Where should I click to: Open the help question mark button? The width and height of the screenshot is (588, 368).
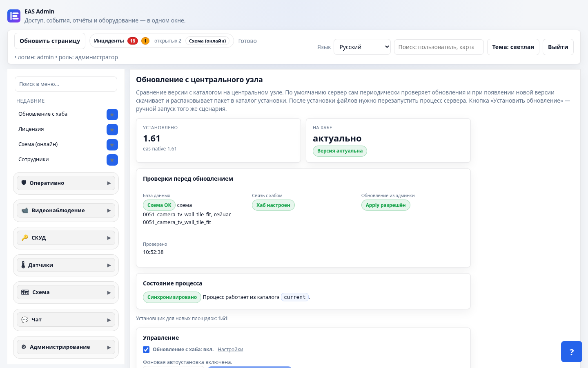[572, 352]
